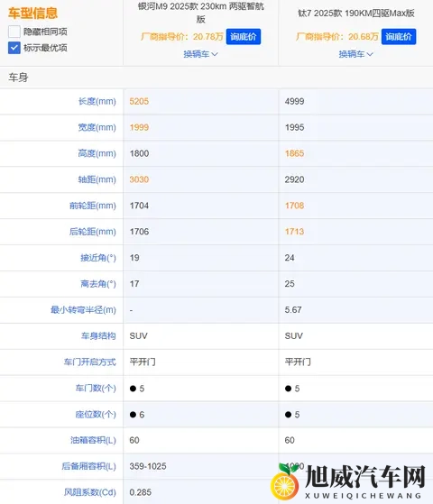
Task: Click the 油箱容积(L) parameter label
Action: coord(93,440)
